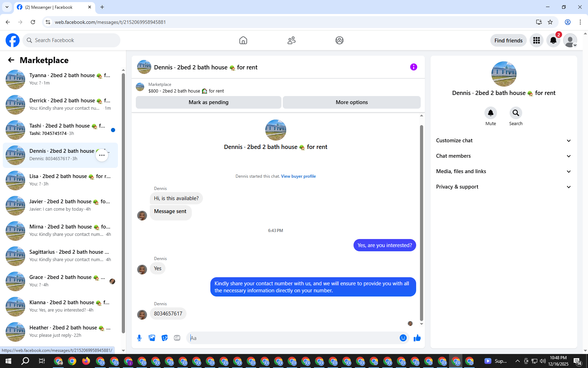Viewport: 588px width, 368px height.
Task: Open Grace's conversation
Action: click(60, 281)
